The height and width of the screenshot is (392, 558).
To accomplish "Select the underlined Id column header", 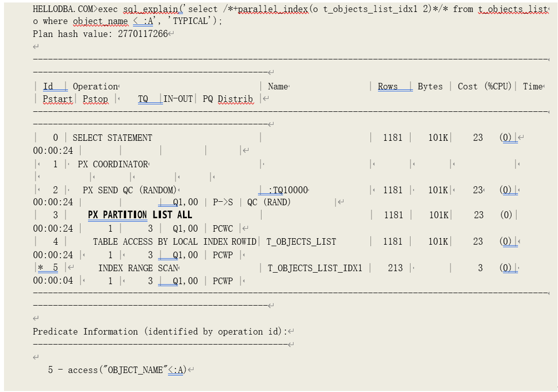I will (x=48, y=86).
